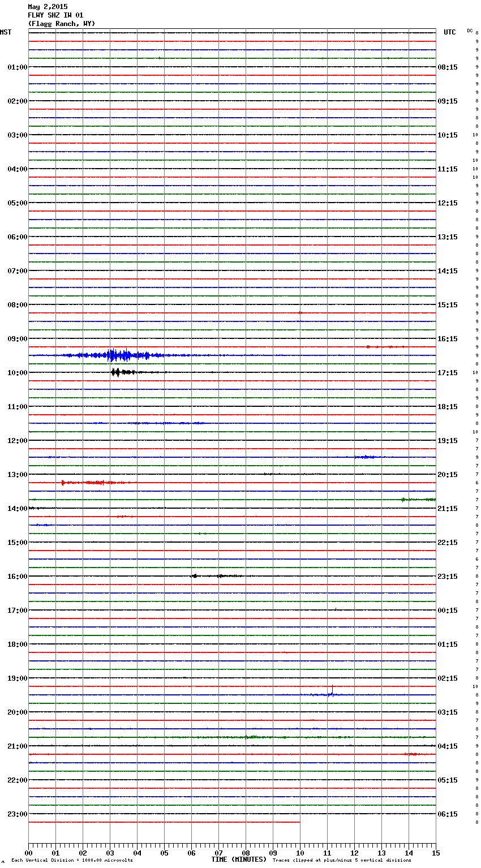481x868 pixels.
Task: Click the 15 minute axis tick label
Action: (x=436, y=853)
